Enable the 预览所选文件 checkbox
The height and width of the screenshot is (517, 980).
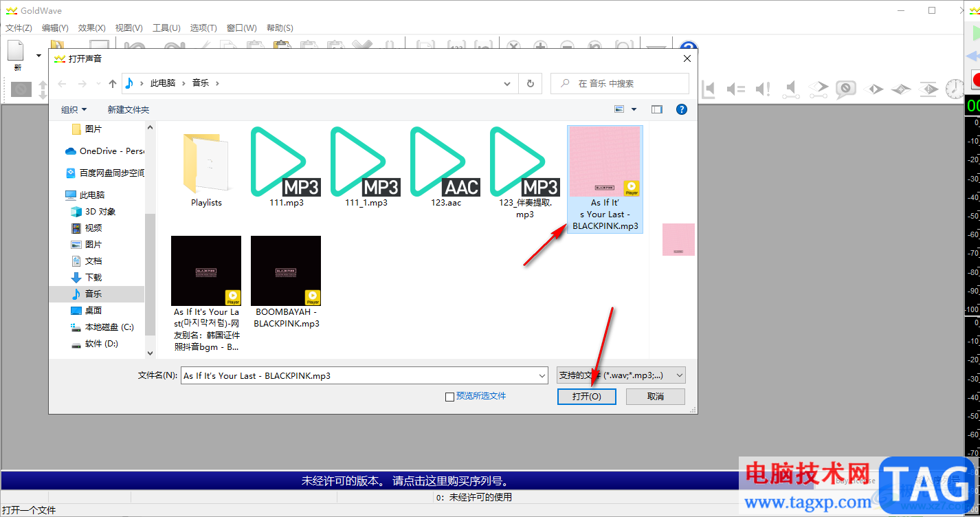point(449,397)
